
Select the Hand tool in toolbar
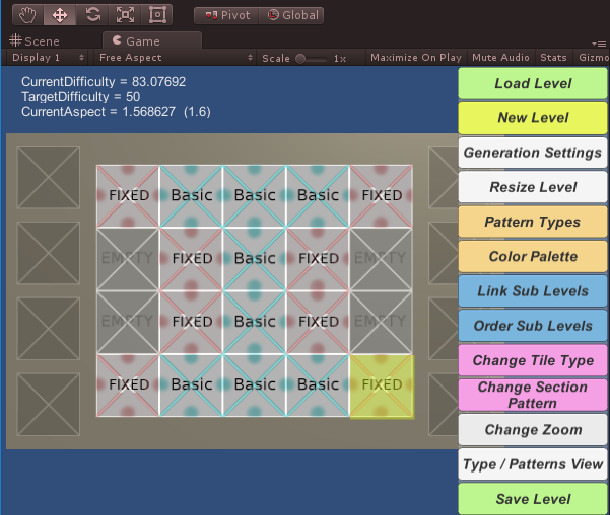pyautogui.click(x=28, y=15)
